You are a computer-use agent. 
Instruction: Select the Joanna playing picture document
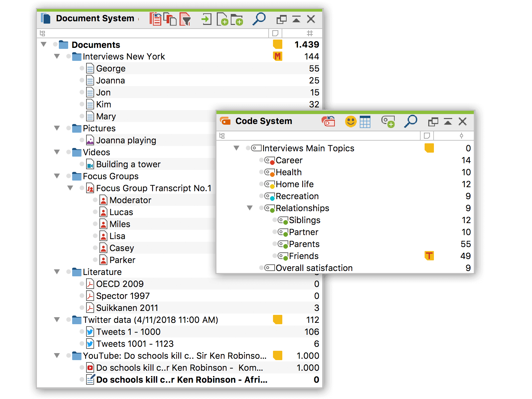pos(126,140)
